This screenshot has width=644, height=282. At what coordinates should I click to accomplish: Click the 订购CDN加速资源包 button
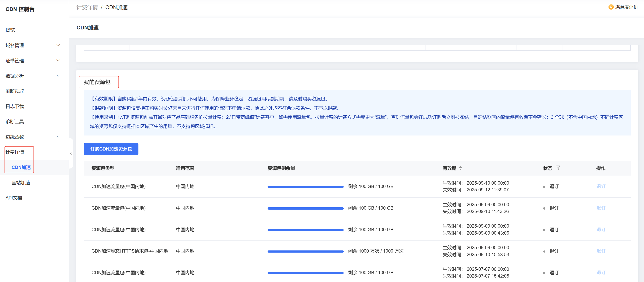[x=111, y=149]
